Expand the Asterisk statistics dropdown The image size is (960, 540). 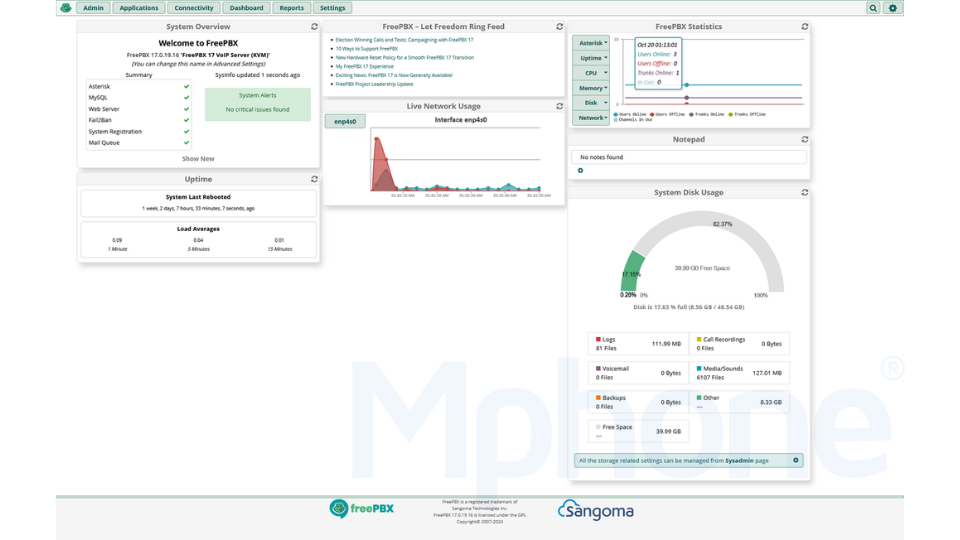pyautogui.click(x=591, y=43)
